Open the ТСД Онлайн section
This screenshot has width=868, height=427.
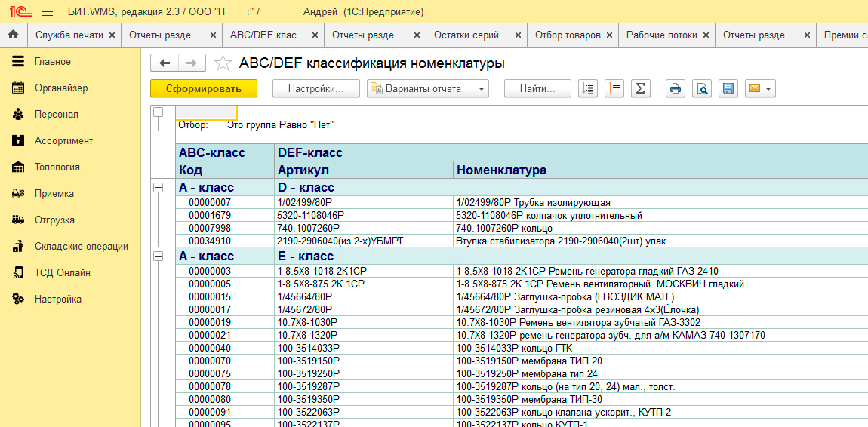[63, 272]
